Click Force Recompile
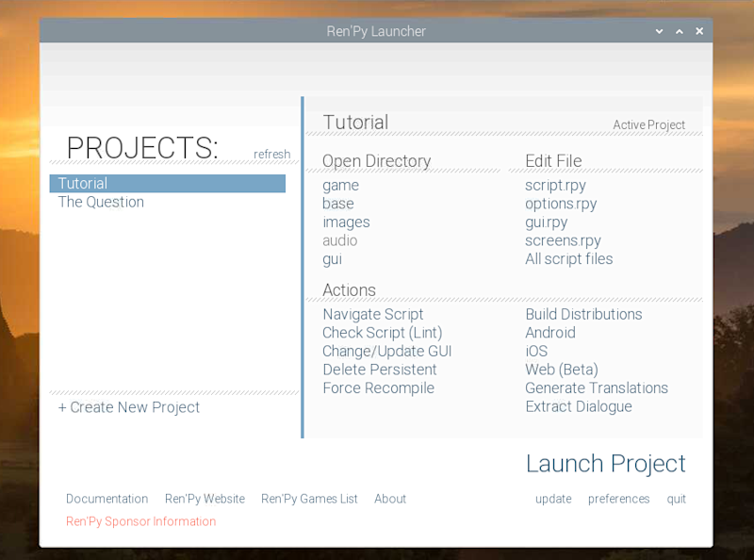754x560 pixels. tap(379, 388)
